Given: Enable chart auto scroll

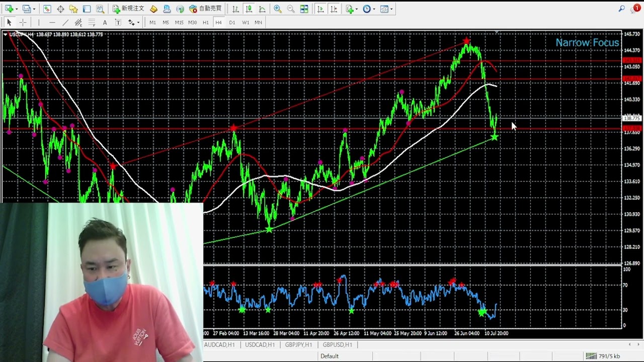Looking at the screenshot, I should (x=320, y=9).
